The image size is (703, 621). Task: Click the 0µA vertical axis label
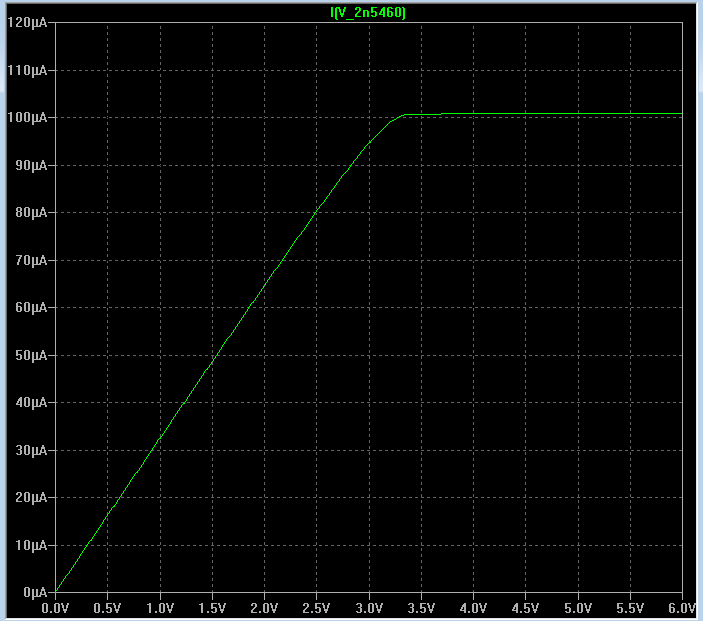pos(35,592)
